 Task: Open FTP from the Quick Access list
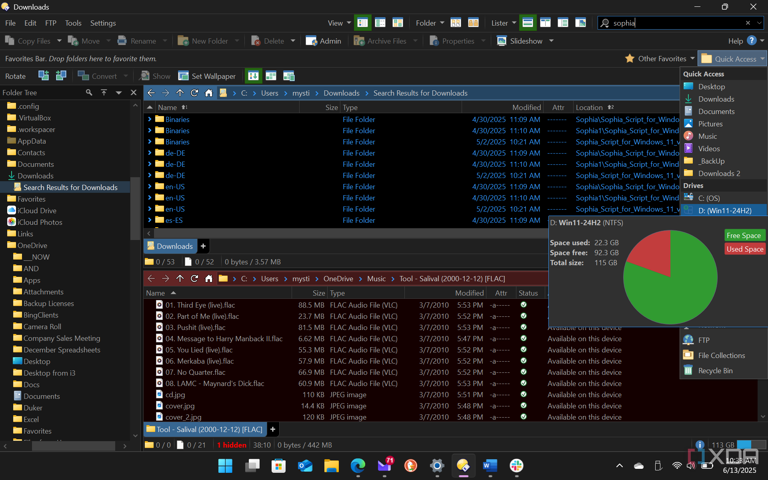[x=703, y=340]
